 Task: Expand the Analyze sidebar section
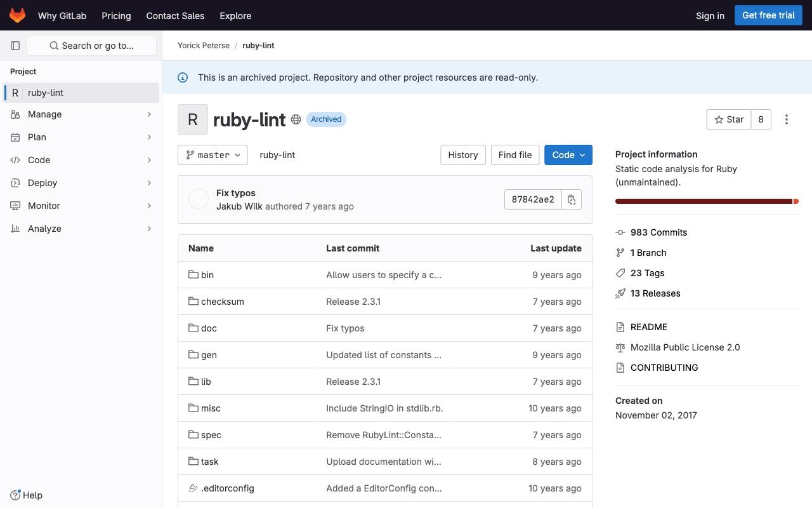81,229
